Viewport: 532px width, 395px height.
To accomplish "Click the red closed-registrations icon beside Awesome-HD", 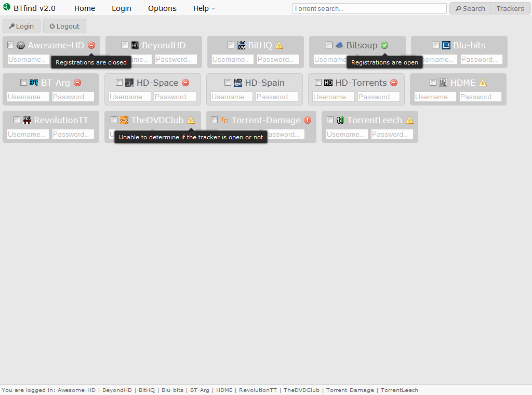I will tap(91, 45).
